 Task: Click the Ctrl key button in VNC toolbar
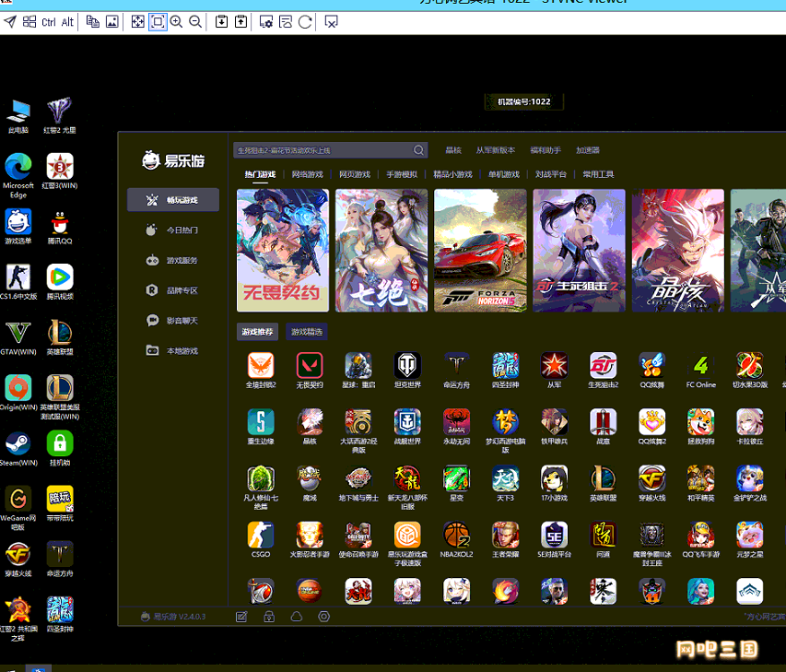49,22
